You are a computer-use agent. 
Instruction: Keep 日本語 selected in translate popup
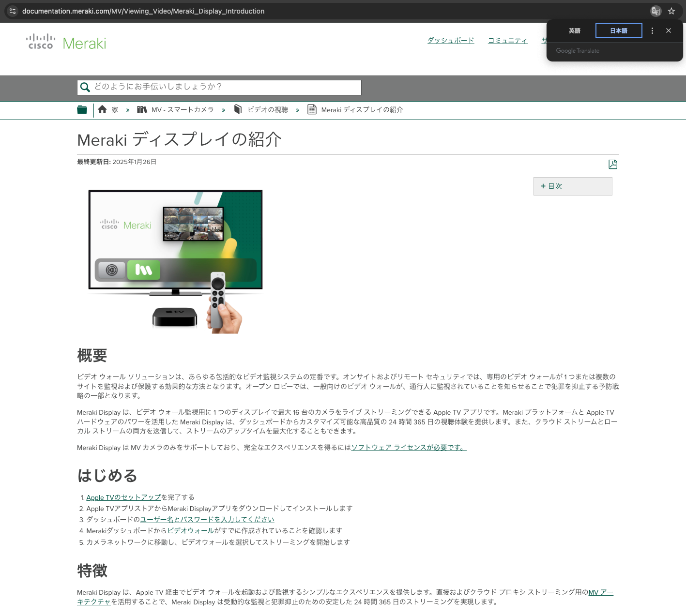click(x=618, y=30)
